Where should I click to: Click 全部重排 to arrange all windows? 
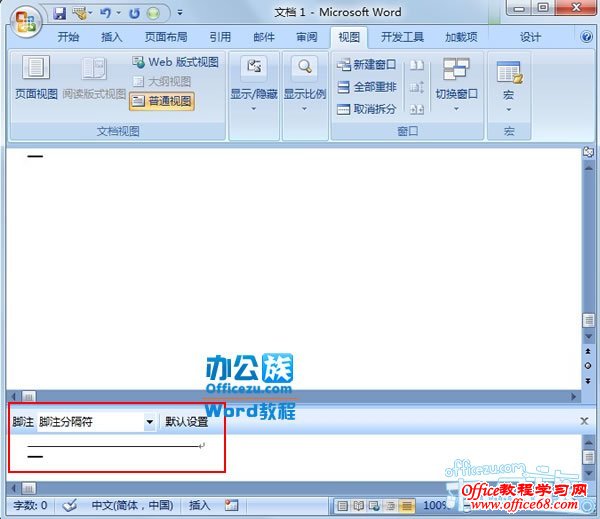pyautogui.click(x=366, y=87)
